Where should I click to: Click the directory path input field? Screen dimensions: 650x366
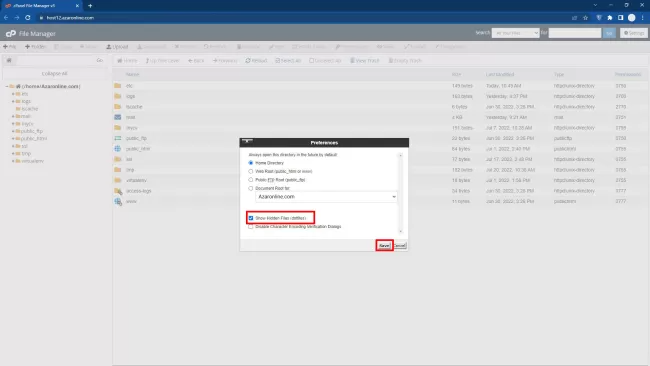coord(53,61)
